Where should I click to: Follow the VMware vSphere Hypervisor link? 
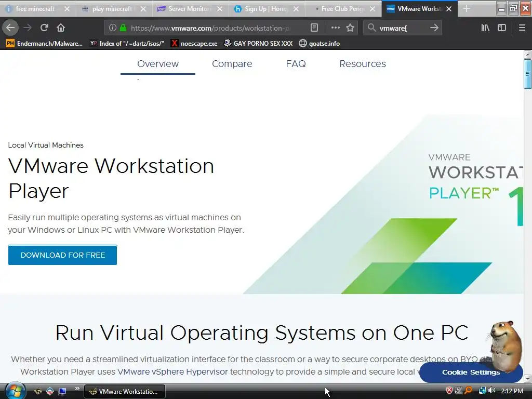[172, 372]
